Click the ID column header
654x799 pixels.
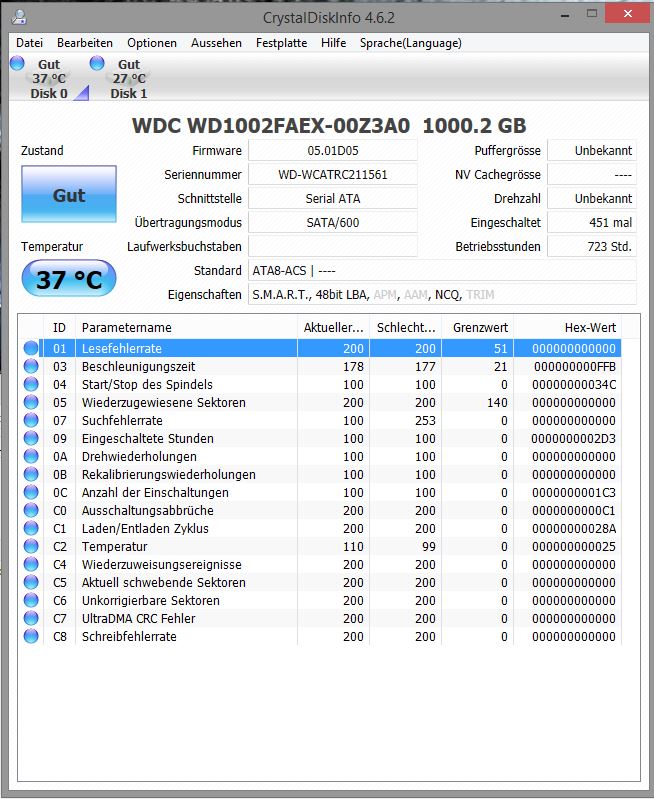coord(60,327)
